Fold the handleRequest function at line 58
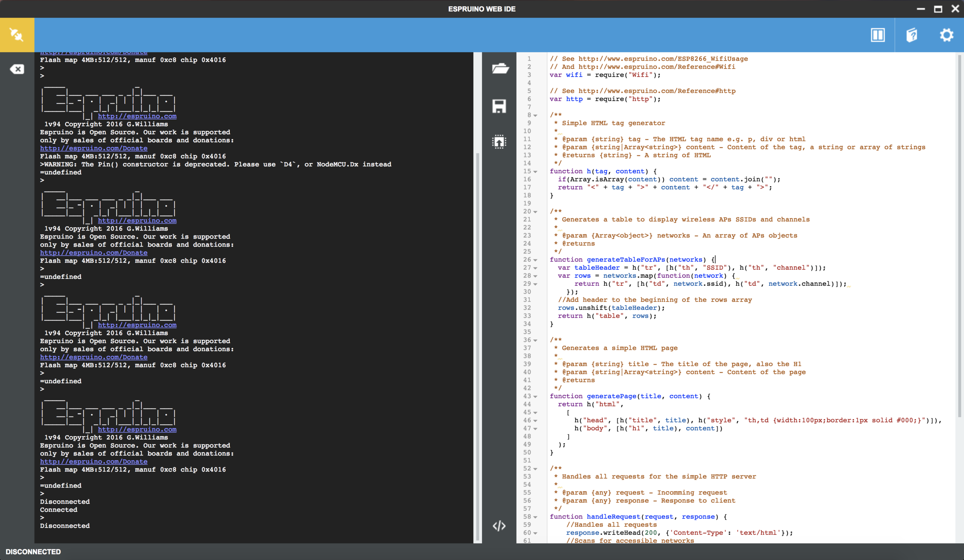This screenshot has width=964, height=560. coord(536,517)
